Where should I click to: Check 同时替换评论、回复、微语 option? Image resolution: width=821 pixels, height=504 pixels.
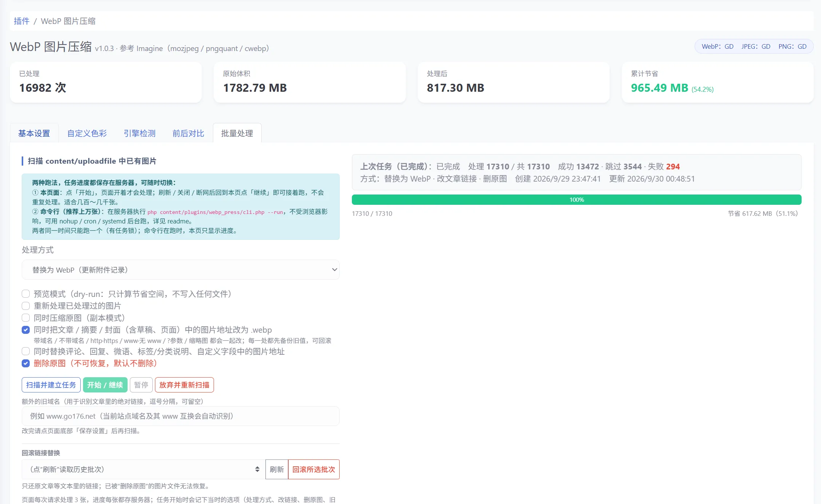pyautogui.click(x=26, y=351)
